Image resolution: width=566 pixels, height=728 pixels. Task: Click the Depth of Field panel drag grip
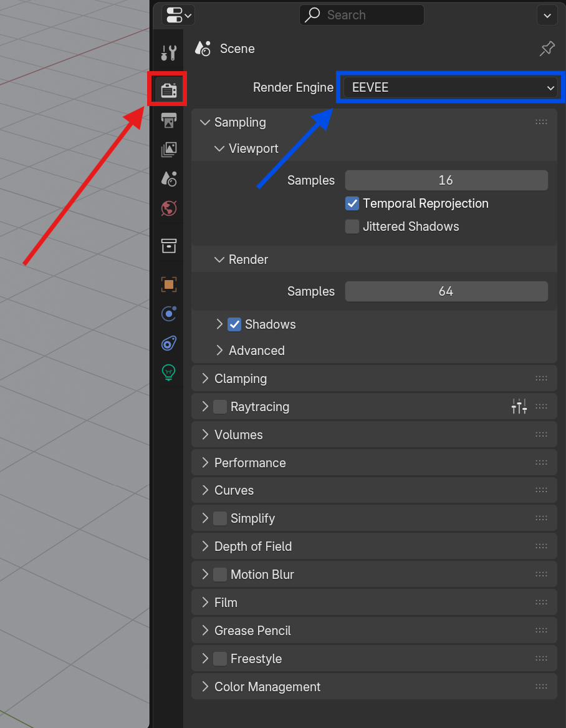(x=542, y=546)
